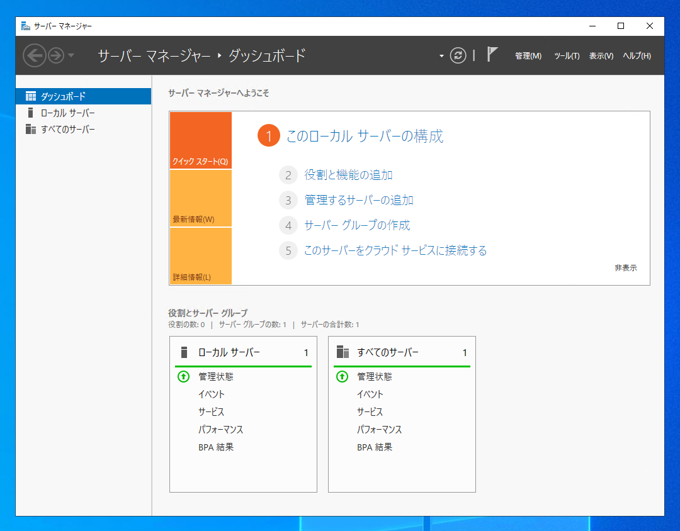The width and height of the screenshot is (680, 531).
Task: Open 管理状態 in ローカル サーバー tile
Action: [216, 377]
